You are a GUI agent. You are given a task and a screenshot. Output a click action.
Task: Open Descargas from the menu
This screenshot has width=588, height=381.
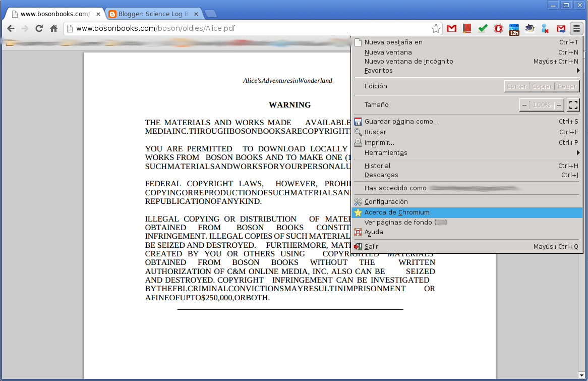point(467,175)
